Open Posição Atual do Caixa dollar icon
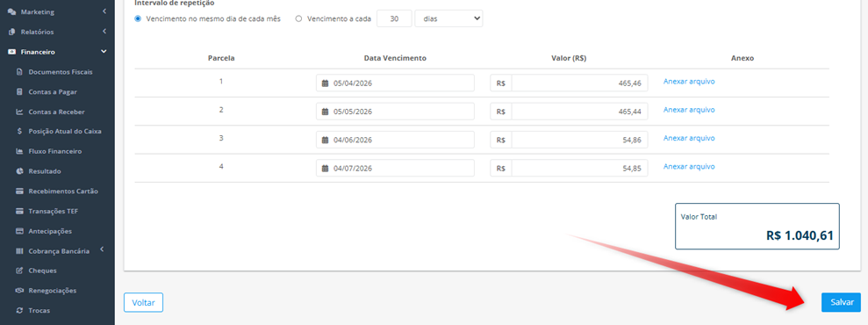Screen dimensions: 868x325 (x=19, y=132)
